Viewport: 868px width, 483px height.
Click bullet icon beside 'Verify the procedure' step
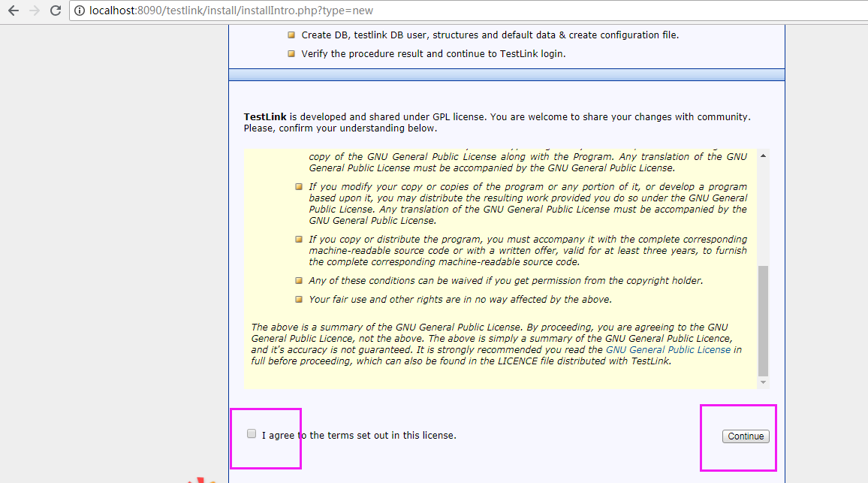291,54
